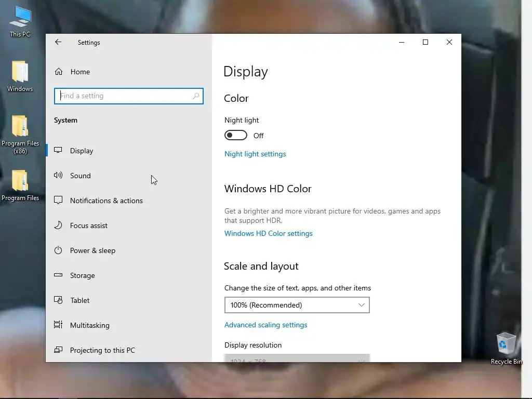Image resolution: width=532 pixels, height=399 pixels.
Task: Turn on the Night light switch
Action: [236, 136]
